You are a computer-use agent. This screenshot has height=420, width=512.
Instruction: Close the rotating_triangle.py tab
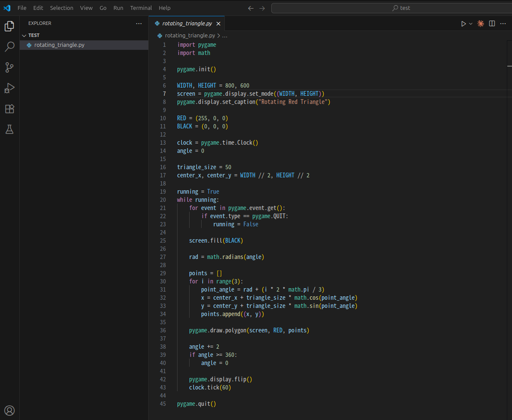[218, 24]
